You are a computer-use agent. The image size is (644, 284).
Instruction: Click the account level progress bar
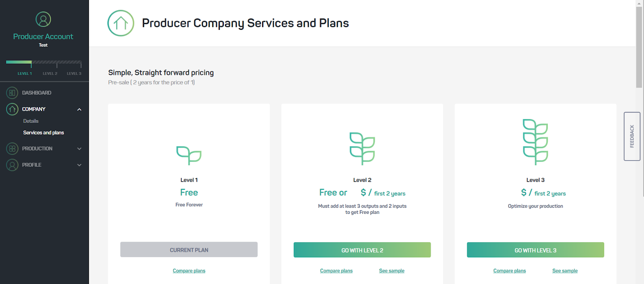[x=44, y=63]
